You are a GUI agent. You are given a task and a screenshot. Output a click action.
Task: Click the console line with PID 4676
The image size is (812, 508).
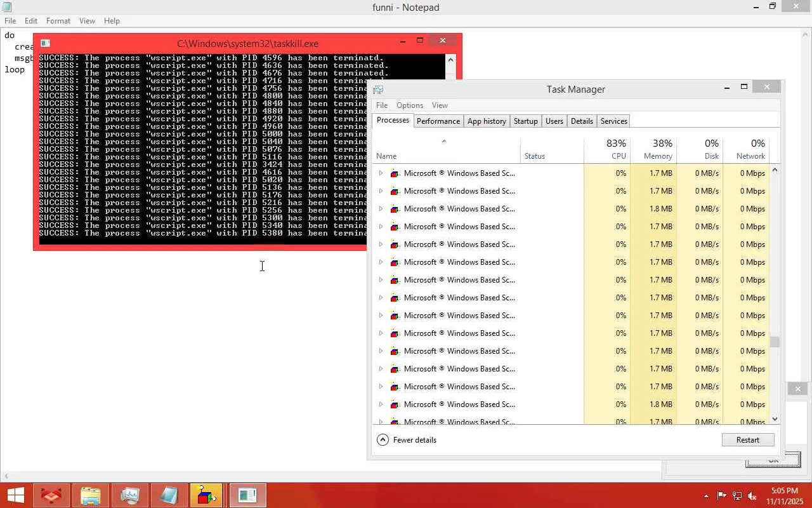(x=214, y=73)
